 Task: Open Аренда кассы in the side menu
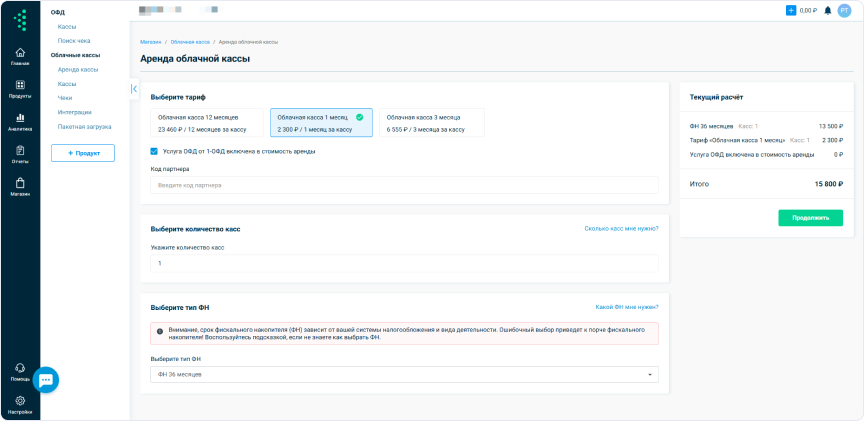click(x=78, y=70)
